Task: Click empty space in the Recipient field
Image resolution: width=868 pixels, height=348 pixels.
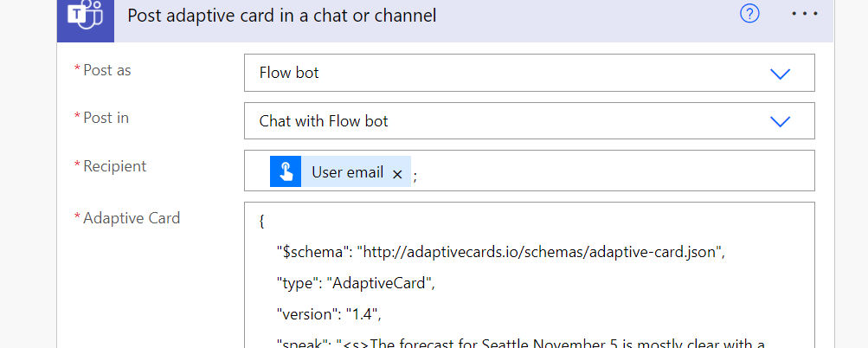Action: pyautogui.click(x=606, y=171)
